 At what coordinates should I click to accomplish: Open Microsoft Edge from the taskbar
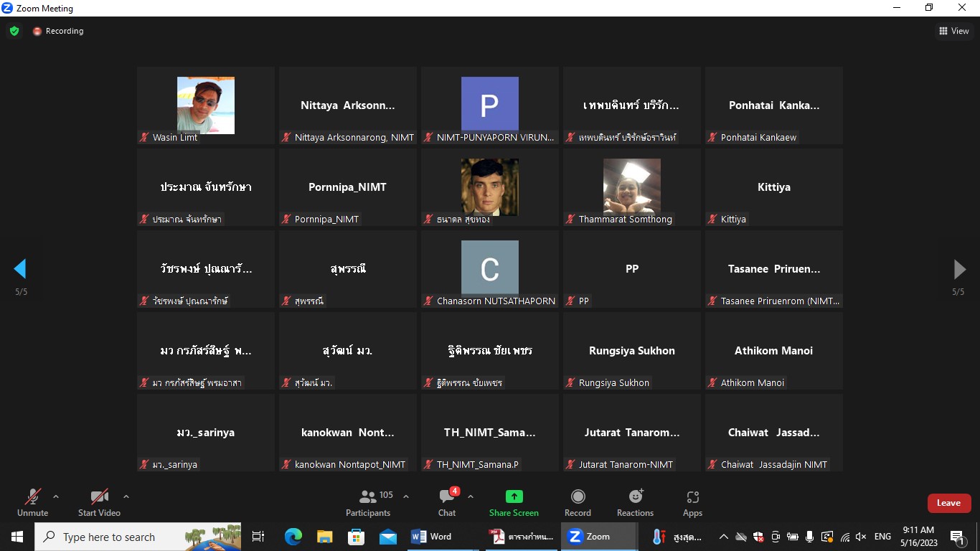(293, 537)
